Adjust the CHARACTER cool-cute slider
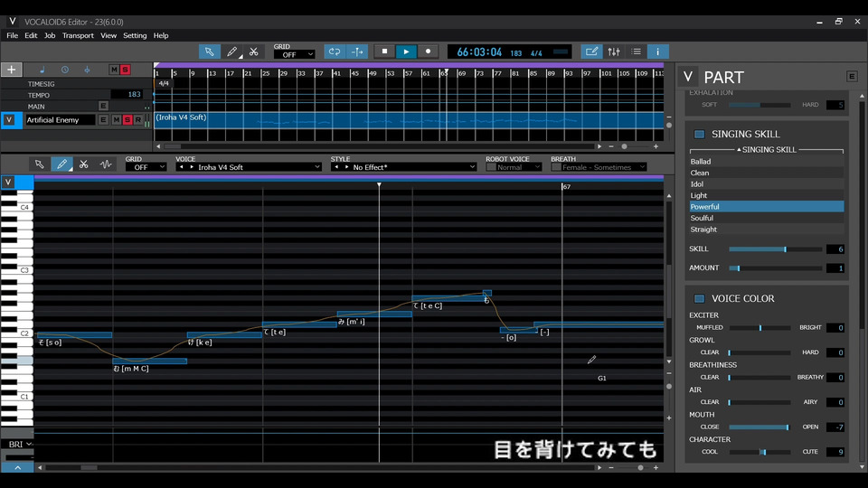The image size is (868, 488). pyautogui.click(x=759, y=452)
